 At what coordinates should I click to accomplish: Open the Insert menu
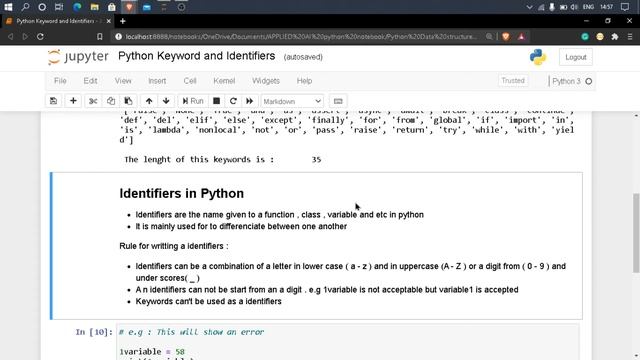point(157,81)
